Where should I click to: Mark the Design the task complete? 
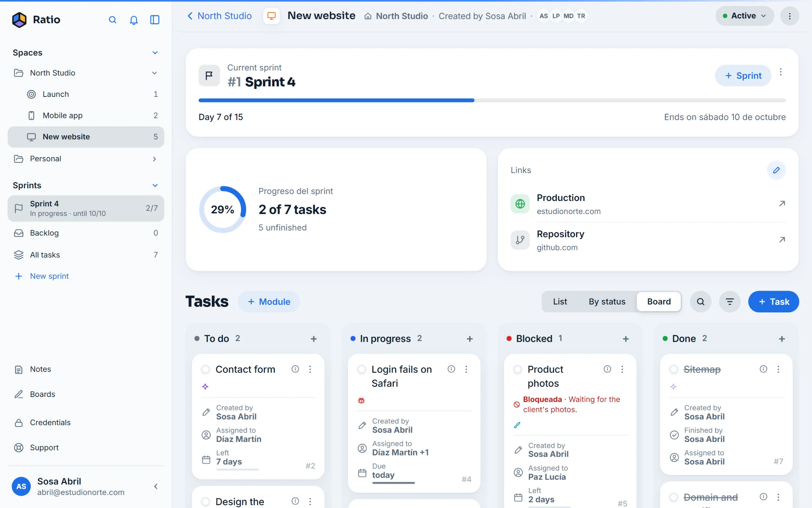click(206, 501)
